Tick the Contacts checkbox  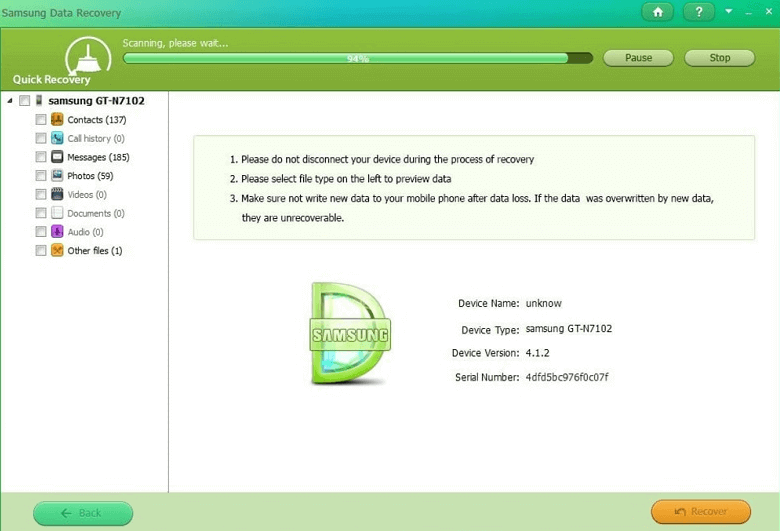tap(41, 119)
